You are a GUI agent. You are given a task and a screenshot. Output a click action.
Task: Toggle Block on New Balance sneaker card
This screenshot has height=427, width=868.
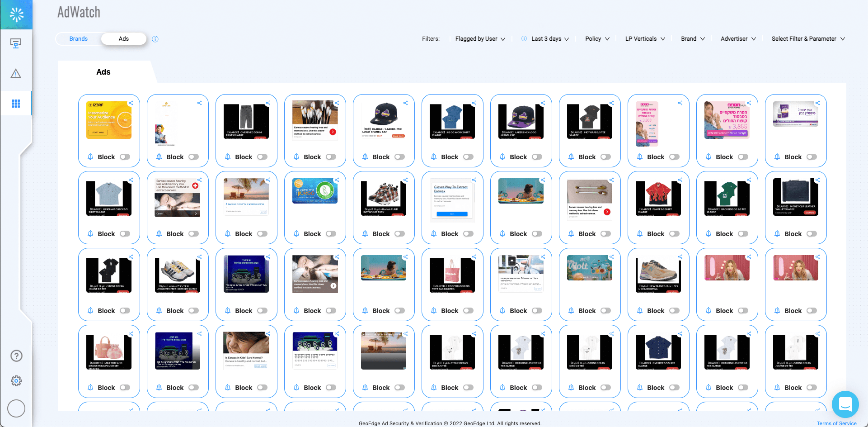coord(675,311)
